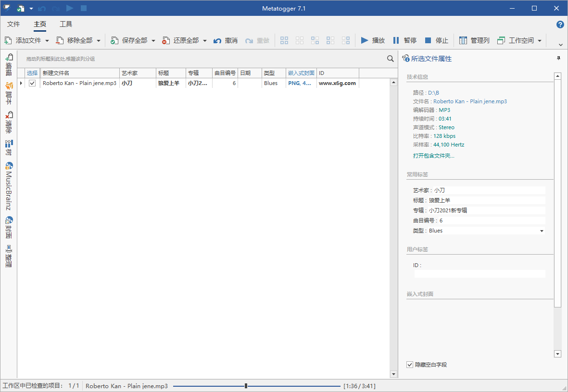Click the grid icon with left column filled
The height and width of the screenshot is (392, 568).
330,40
